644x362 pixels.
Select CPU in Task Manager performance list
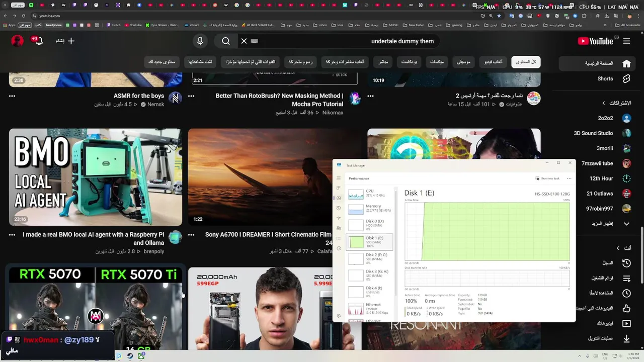click(370, 194)
